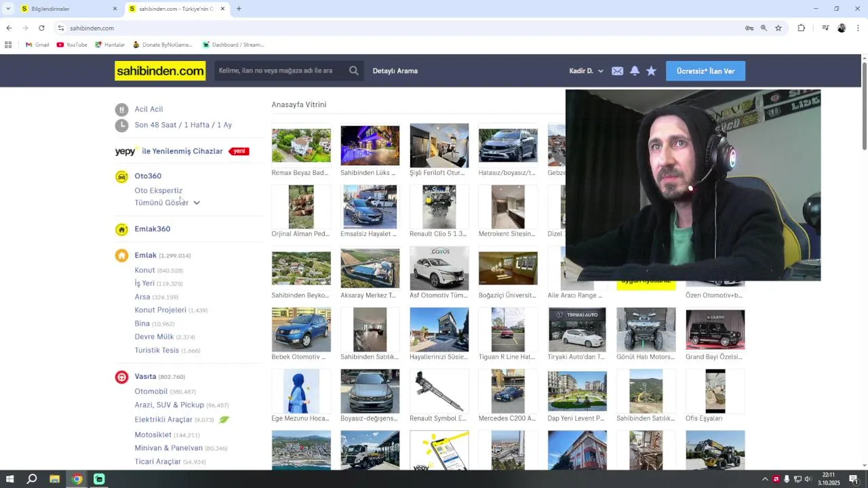Open Arsa category link
Viewport: 868px width, 488px height.
(142, 297)
